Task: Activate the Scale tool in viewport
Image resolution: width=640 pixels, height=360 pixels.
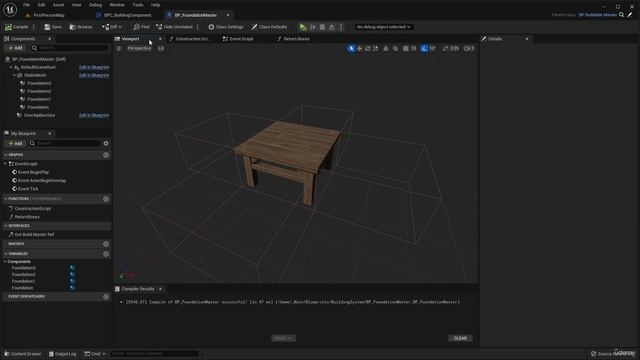Action: tap(376, 49)
